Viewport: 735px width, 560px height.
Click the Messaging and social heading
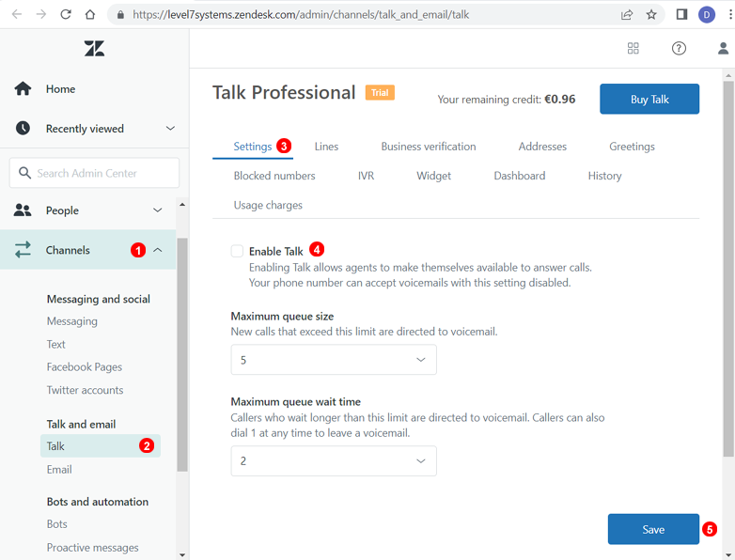pyautogui.click(x=99, y=299)
